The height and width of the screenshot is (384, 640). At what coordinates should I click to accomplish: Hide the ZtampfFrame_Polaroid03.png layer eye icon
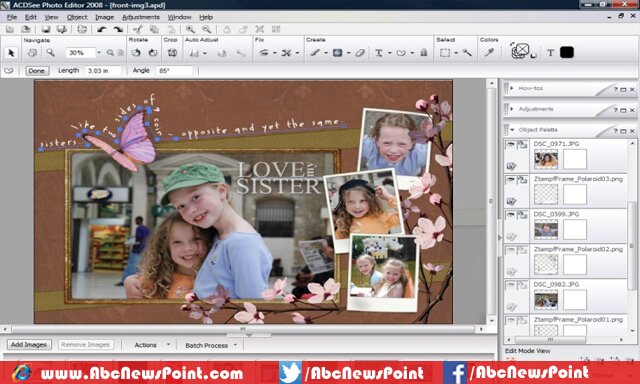pos(510,180)
